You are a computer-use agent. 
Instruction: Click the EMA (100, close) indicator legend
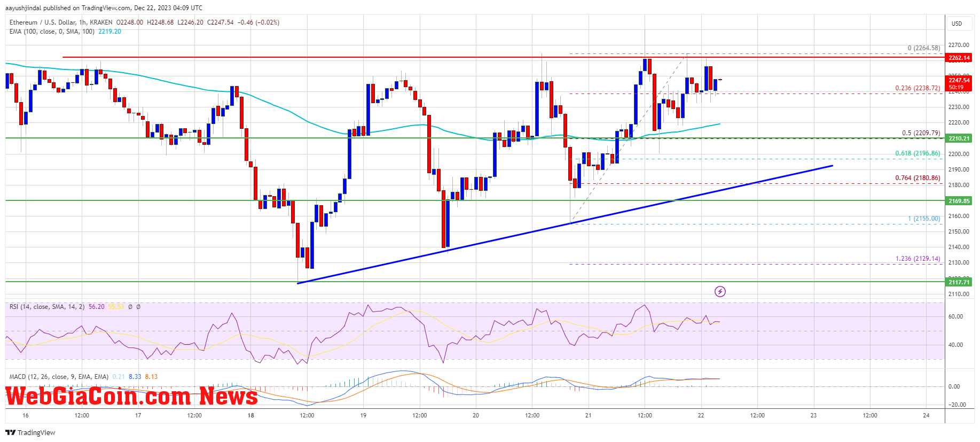click(52, 32)
